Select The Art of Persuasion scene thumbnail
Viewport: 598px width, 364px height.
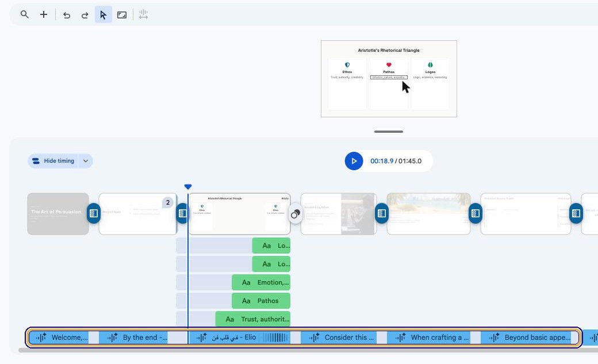pos(58,214)
